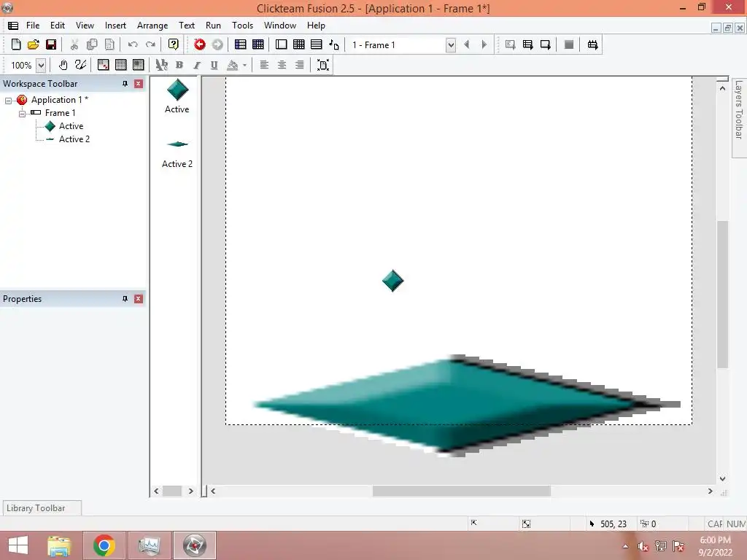
Task: Toggle the Snap to Grid icon
Action: 138,65
